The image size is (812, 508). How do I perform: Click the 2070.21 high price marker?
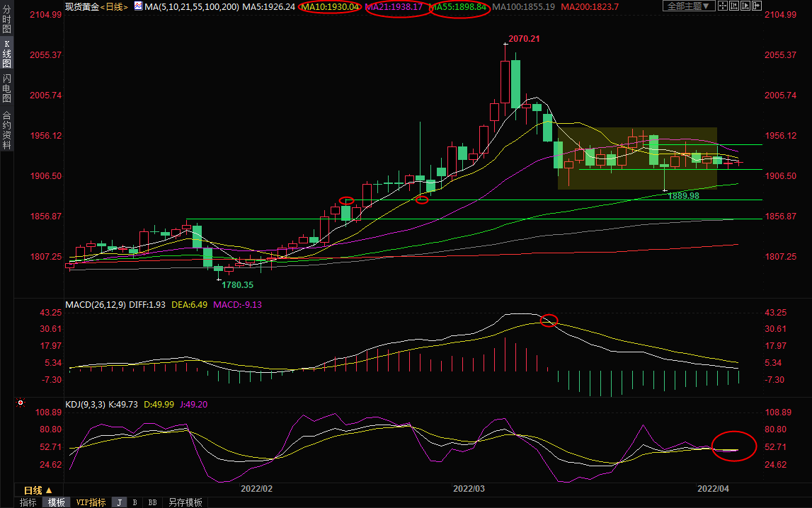(x=524, y=39)
